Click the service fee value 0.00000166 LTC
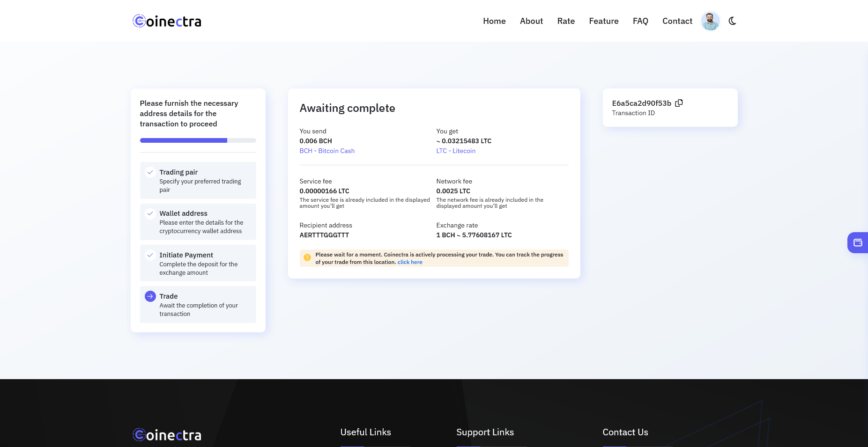 [325, 191]
